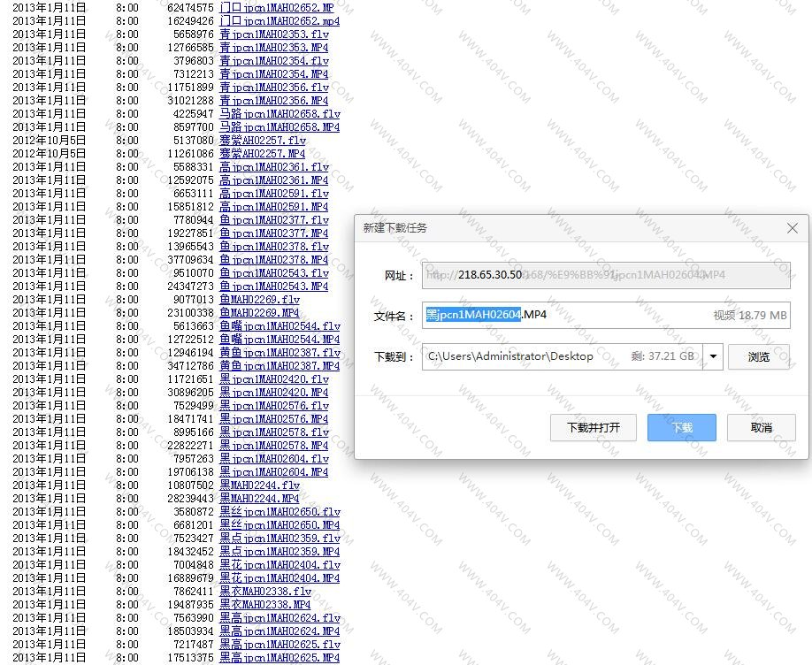Open the 鱼嘴jpcn1MAH02544.MP4 link
The width and height of the screenshot is (812, 665).
280,340
